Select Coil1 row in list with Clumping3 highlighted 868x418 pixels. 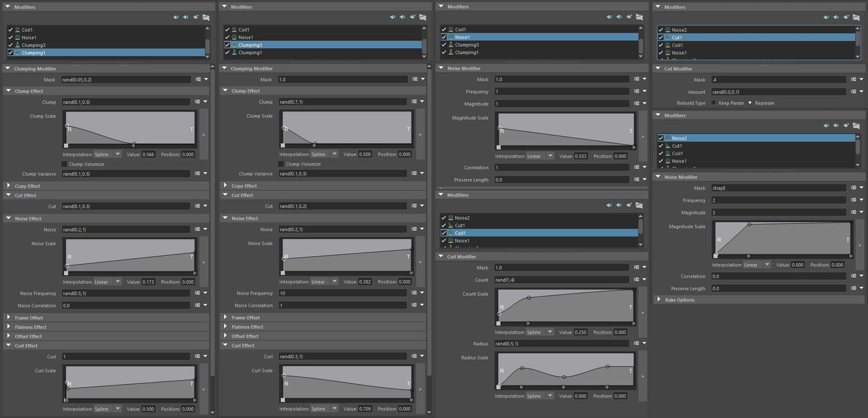[x=323, y=29]
